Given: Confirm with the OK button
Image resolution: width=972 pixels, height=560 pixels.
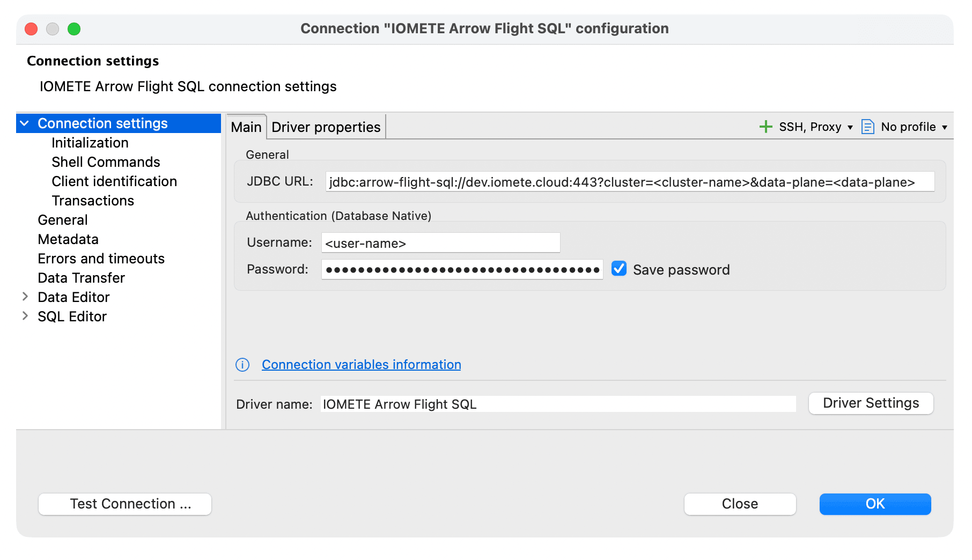Looking at the screenshot, I should pos(875,504).
